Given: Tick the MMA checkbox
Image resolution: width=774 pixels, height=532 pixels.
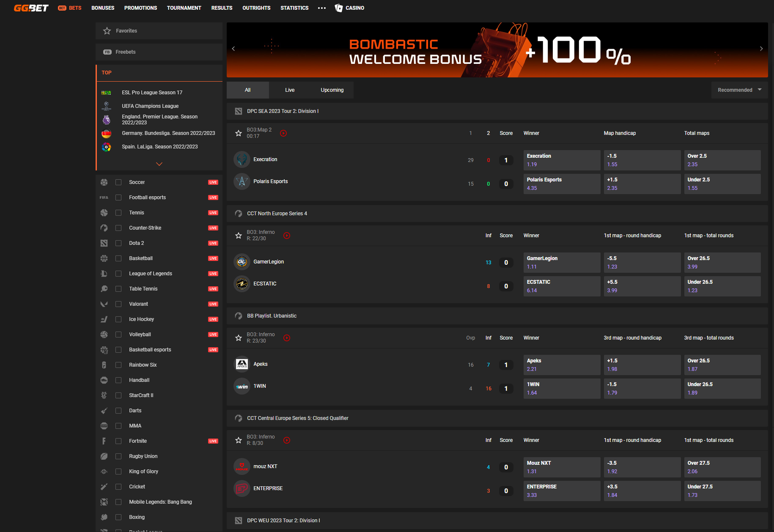Looking at the screenshot, I should coord(118,426).
